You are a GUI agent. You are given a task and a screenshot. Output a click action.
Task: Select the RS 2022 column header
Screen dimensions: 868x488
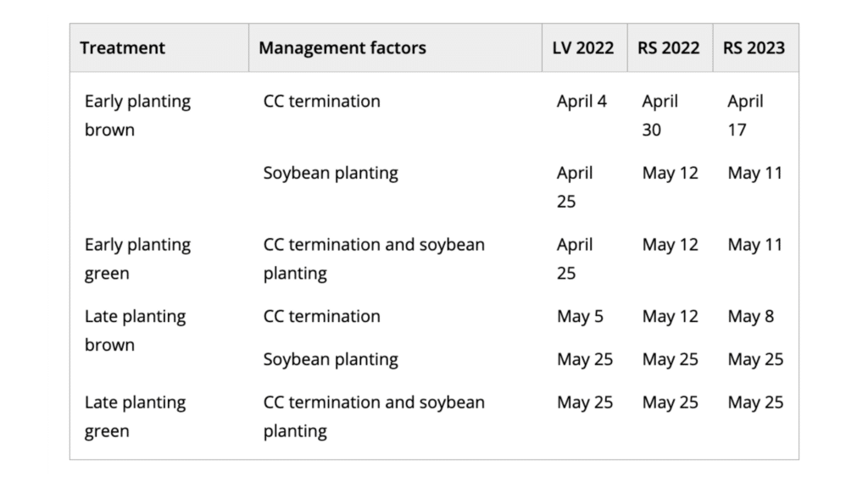(x=669, y=47)
